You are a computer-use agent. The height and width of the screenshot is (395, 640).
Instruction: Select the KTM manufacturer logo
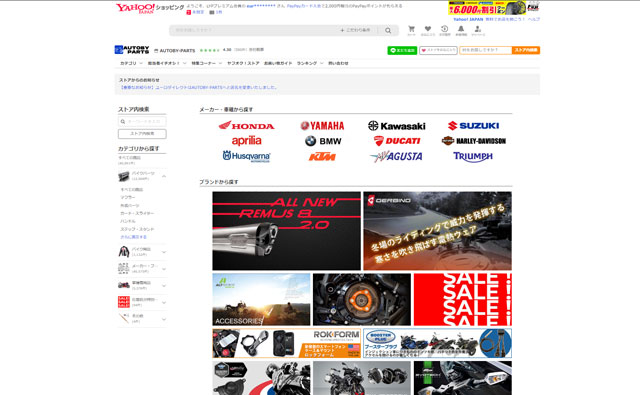322,157
